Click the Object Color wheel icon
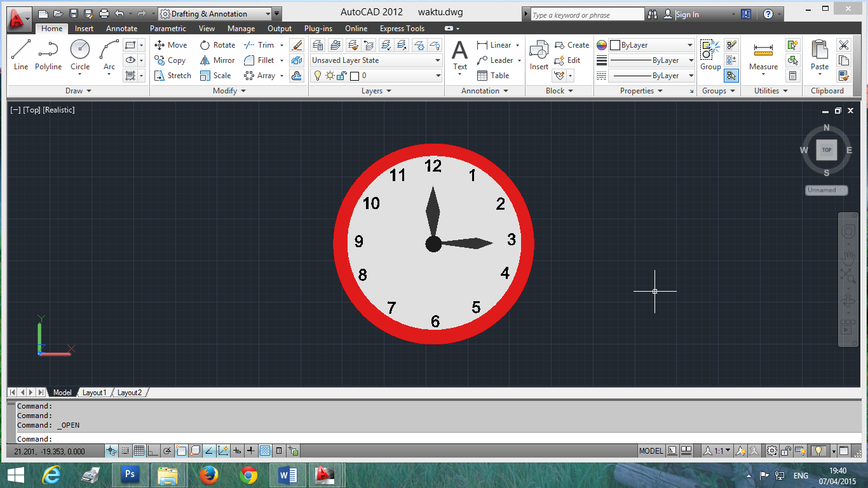868x488 pixels. click(601, 45)
